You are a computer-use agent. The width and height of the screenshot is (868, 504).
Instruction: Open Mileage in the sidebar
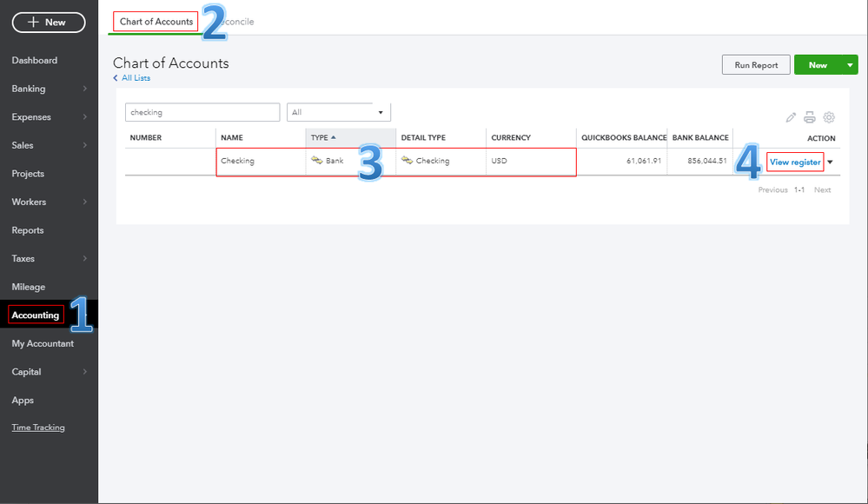click(x=28, y=287)
